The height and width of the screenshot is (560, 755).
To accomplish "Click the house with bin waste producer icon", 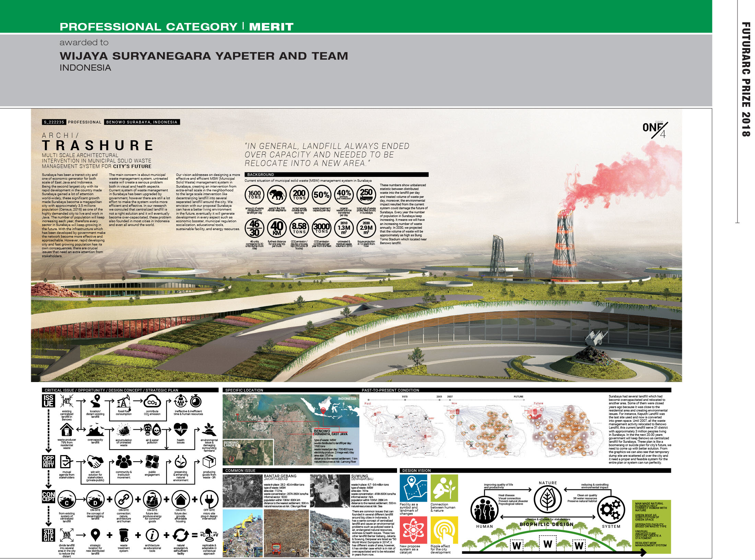I will click(x=67, y=430).
